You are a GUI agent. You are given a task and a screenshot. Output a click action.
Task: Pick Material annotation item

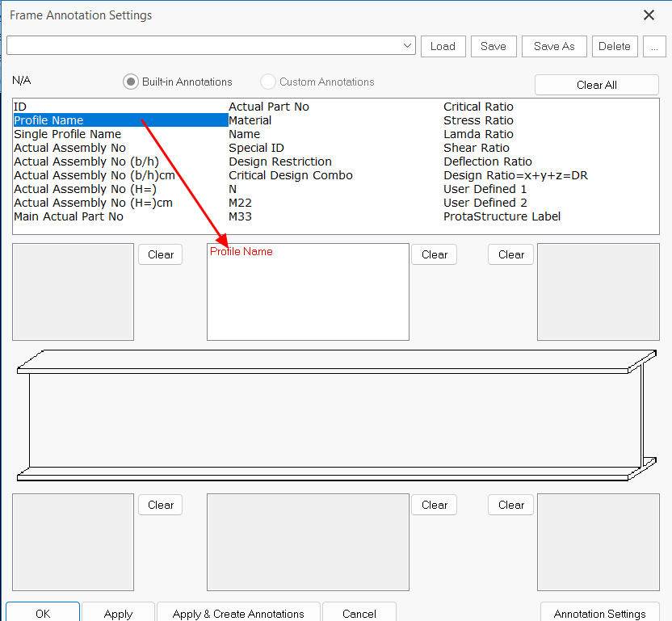pyautogui.click(x=250, y=120)
